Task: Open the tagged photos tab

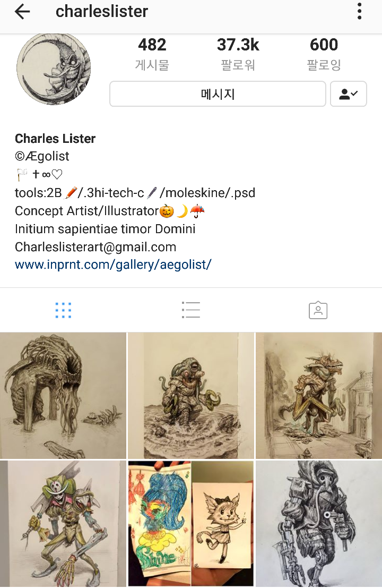Action: [x=318, y=310]
